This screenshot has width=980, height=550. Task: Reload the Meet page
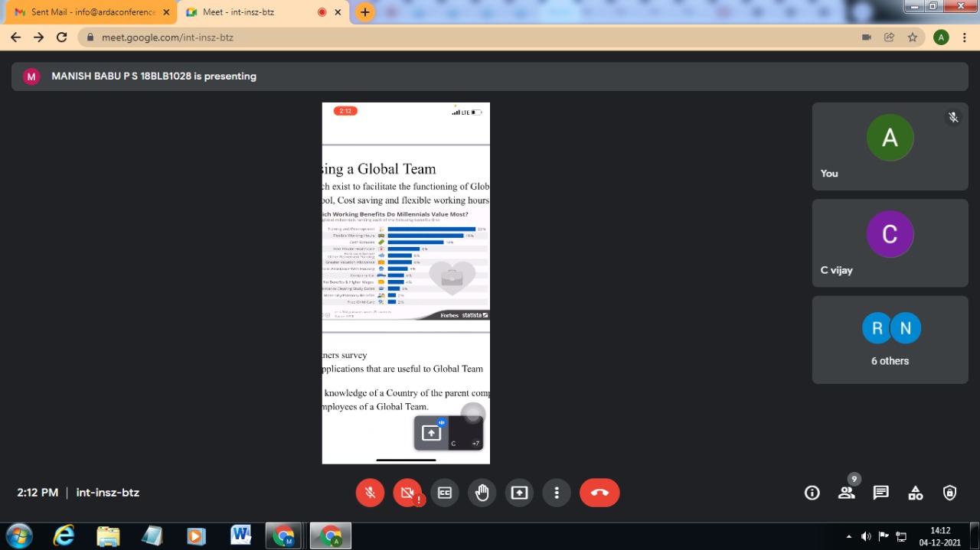(62, 37)
